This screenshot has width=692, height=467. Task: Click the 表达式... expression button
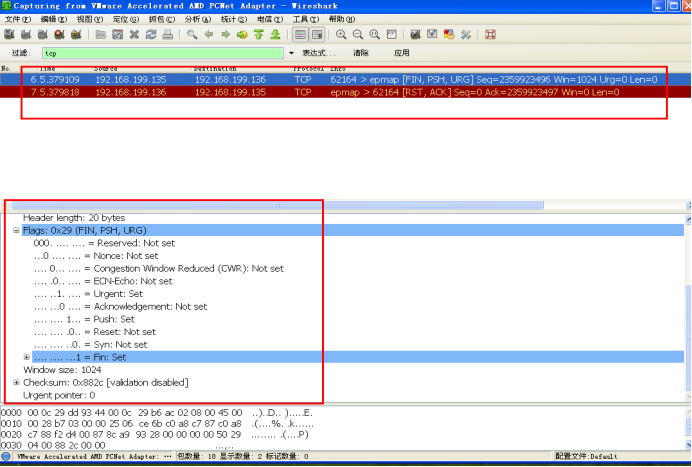[318, 53]
